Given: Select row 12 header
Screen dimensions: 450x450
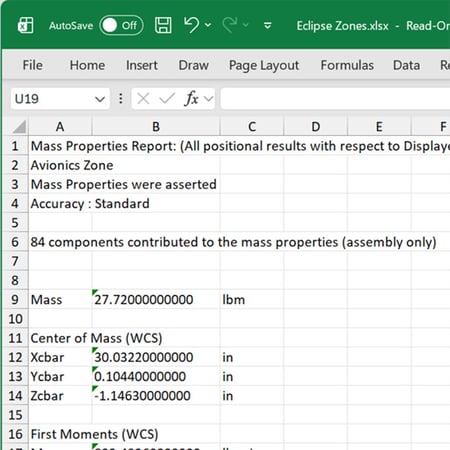Looking at the screenshot, I should tap(15, 357).
